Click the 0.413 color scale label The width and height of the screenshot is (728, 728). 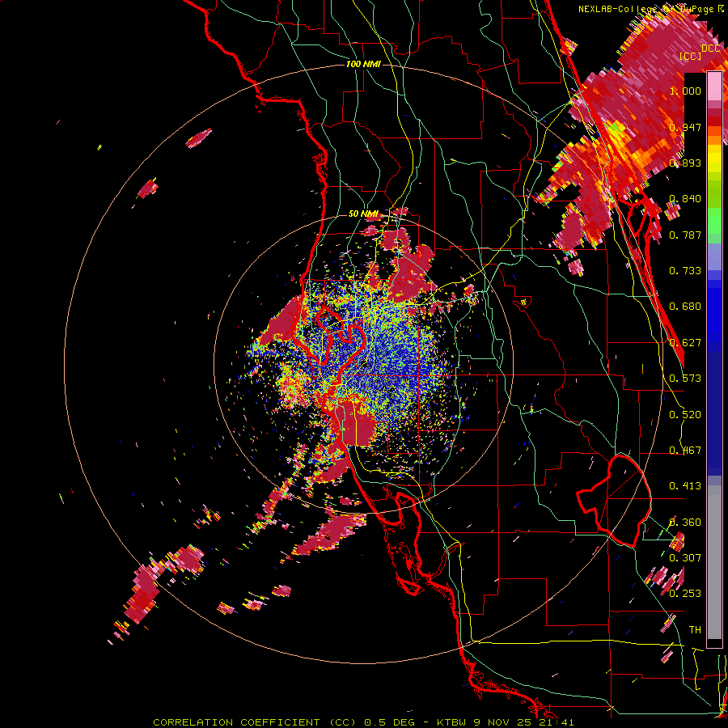pos(685,486)
